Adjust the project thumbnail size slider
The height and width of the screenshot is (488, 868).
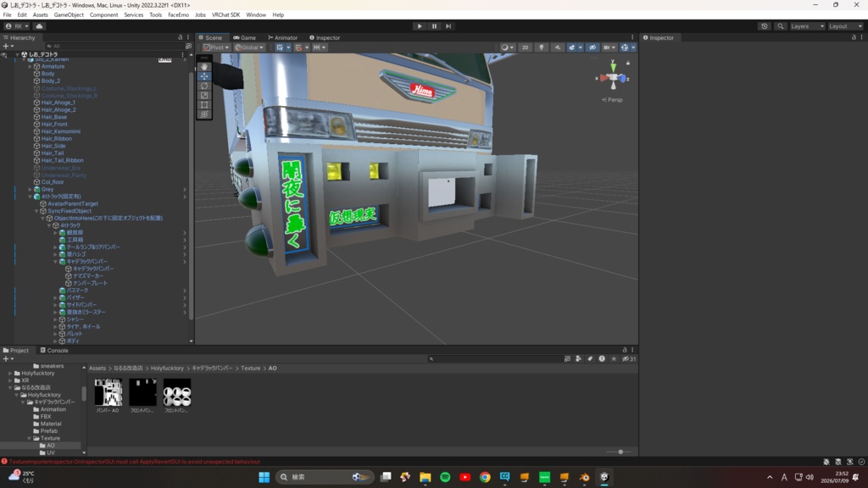click(x=620, y=452)
